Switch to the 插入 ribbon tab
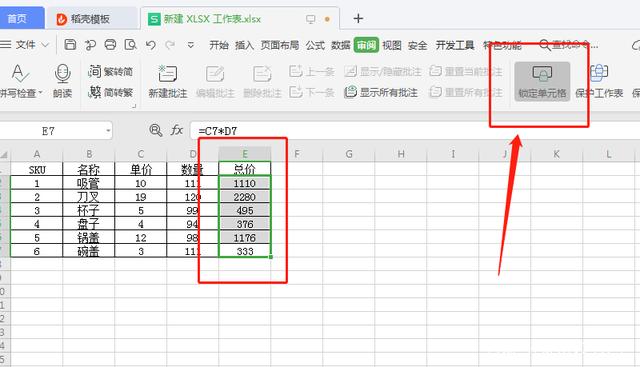Image resolution: width=640 pixels, height=367 pixels. [x=244, y=45]
